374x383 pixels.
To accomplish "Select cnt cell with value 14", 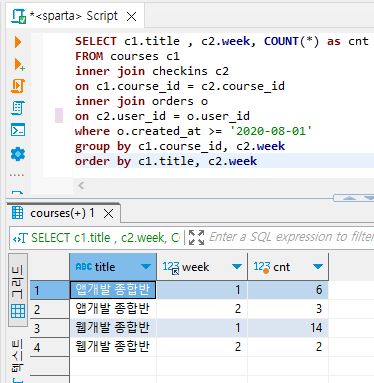I will click(288, 328).
